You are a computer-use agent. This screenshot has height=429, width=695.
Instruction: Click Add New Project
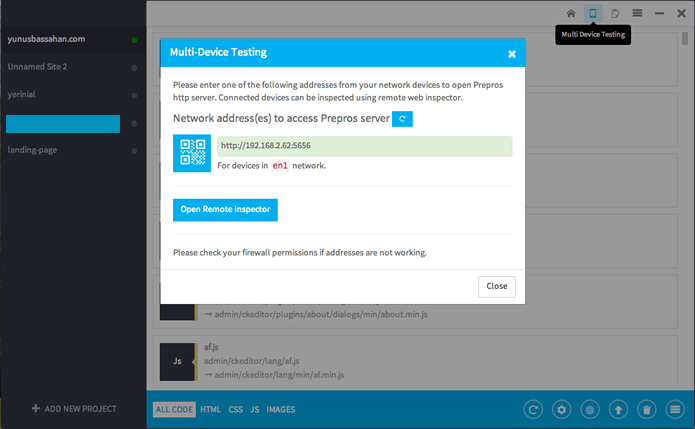pos(74,409)
